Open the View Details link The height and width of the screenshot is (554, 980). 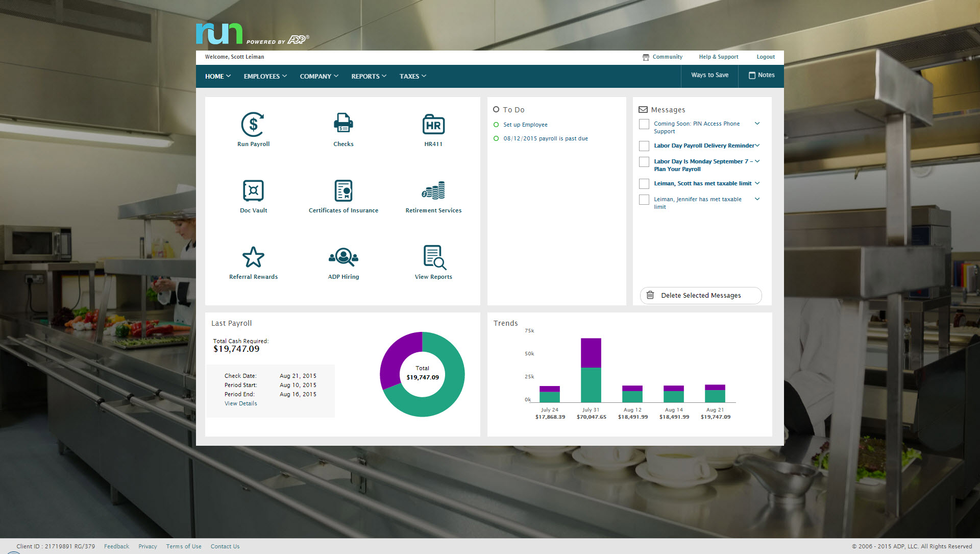[240, 403]
